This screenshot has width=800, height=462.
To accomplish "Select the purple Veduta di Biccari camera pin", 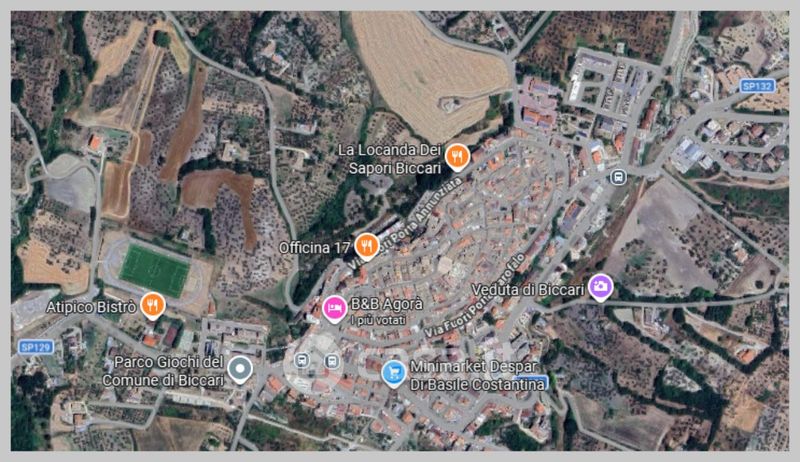I will pos(601,288).
